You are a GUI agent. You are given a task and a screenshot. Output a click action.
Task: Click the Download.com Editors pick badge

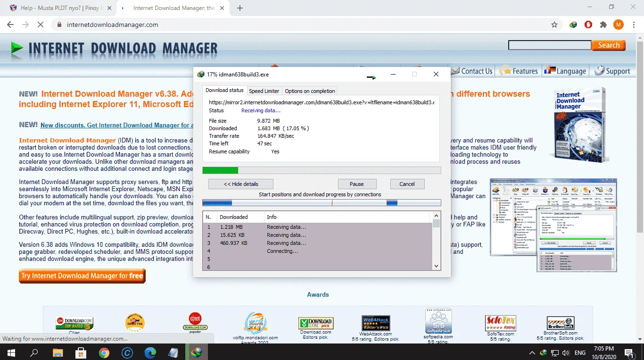click(x=316, y=323)
